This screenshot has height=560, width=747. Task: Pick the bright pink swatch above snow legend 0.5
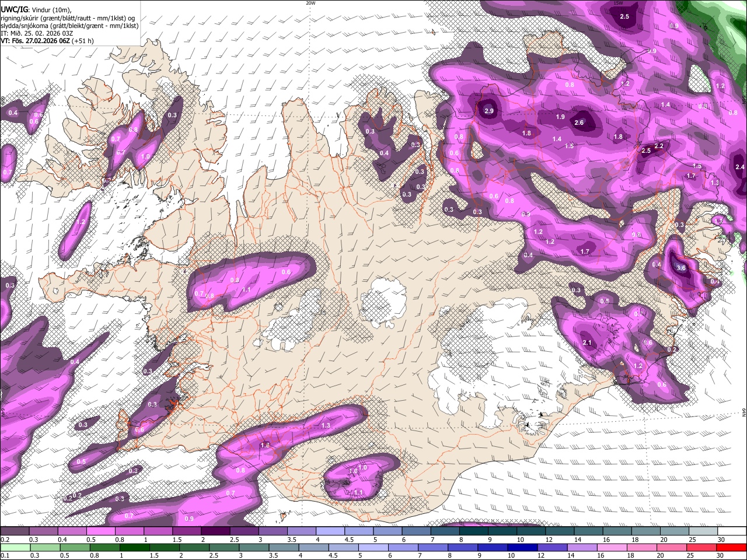point(100,531)
